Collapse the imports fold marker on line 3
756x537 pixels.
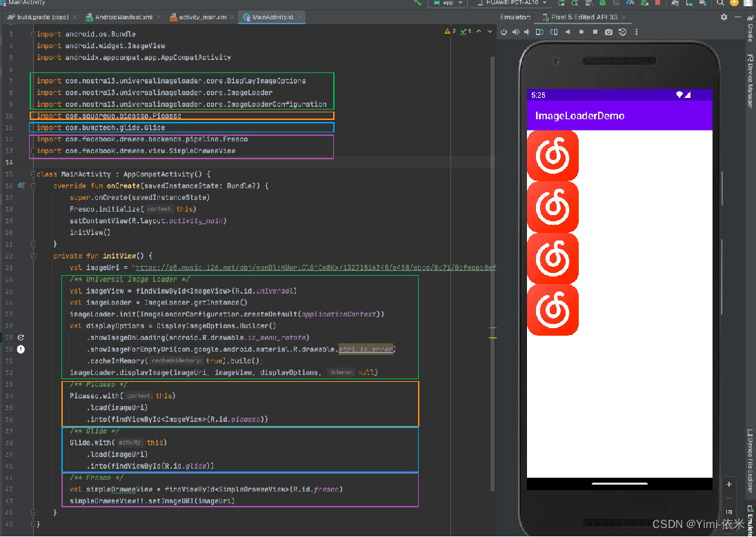(x=33, y=34)
